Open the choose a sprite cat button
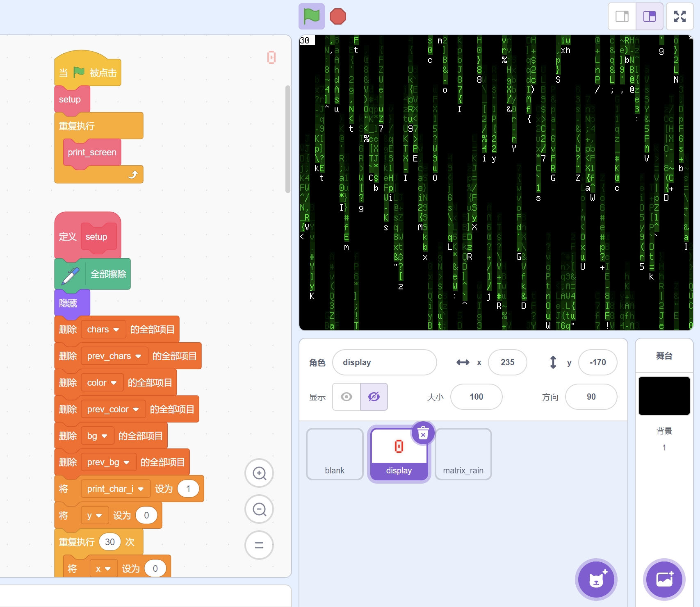This screenshot has height=607, width=700. click(596, 579)
